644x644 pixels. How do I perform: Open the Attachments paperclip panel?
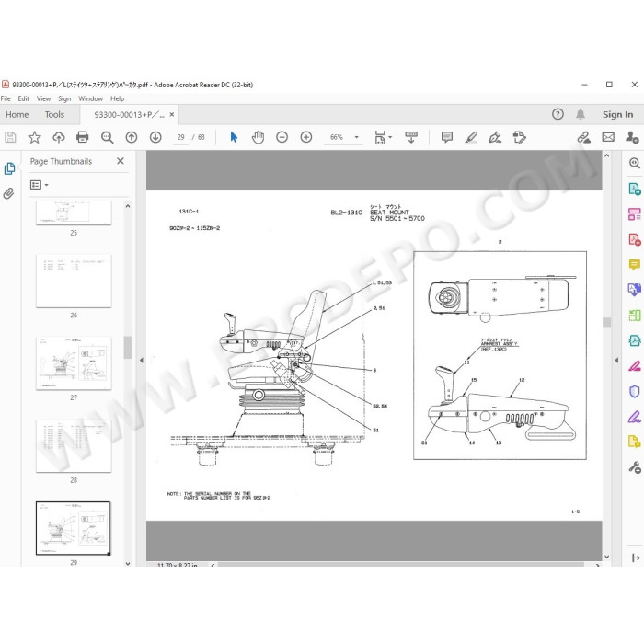coord(8,193)
